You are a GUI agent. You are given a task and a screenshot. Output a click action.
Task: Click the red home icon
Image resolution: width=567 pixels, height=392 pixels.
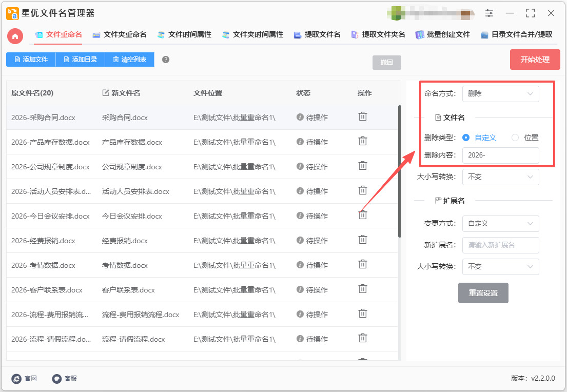[x=15, y=36]
